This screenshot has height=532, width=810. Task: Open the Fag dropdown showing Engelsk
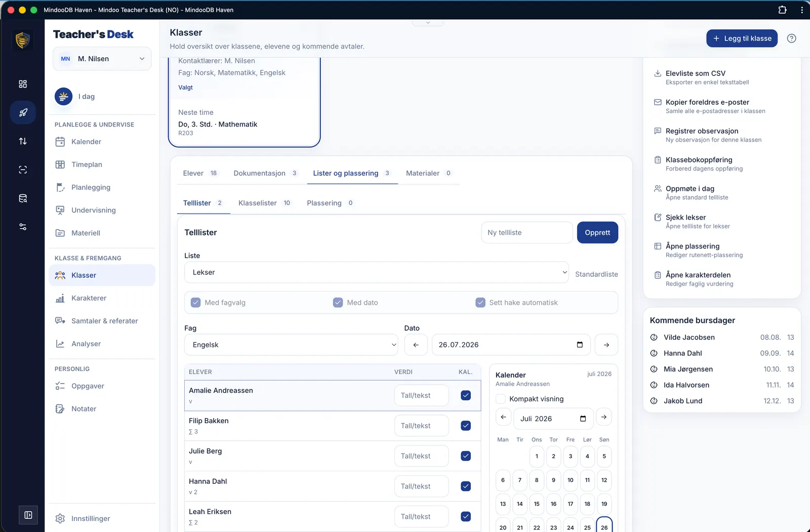pyautogui.click(x=291, y=345)
